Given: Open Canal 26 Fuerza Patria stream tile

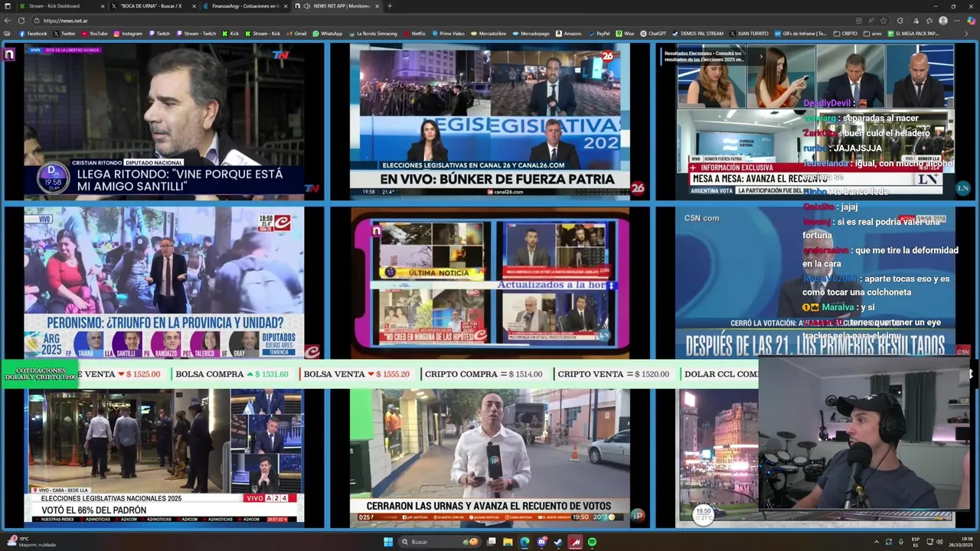Looking at the screenshot, I should 490,121.
